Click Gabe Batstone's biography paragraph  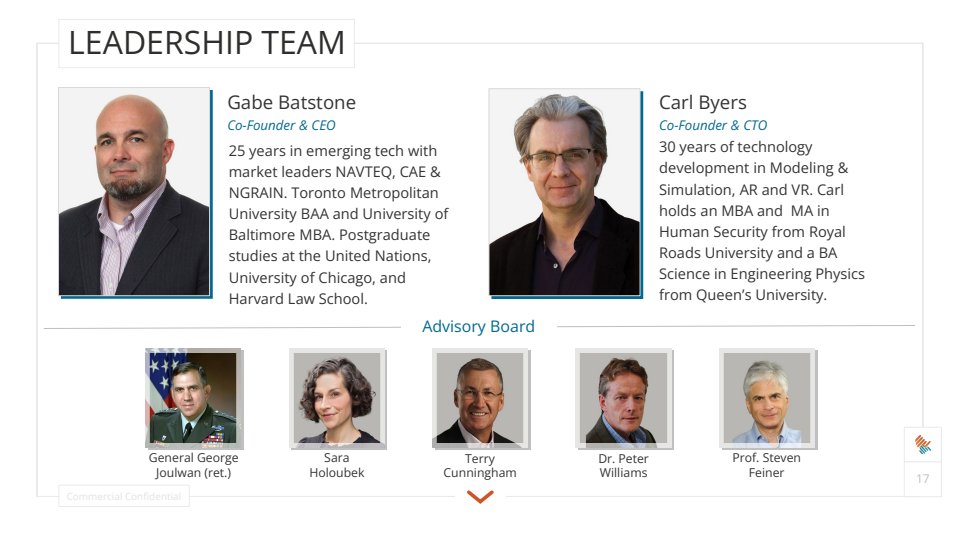click(338, 224)
